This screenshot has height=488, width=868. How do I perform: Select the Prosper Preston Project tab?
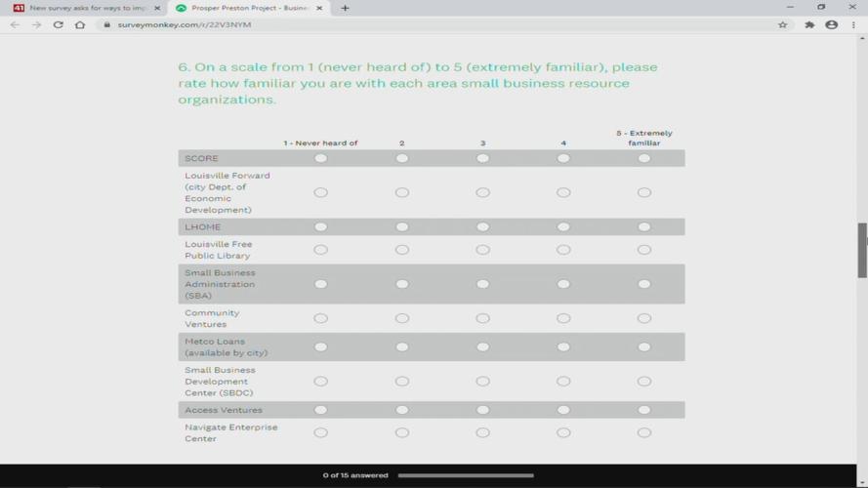tap(249, 8)
